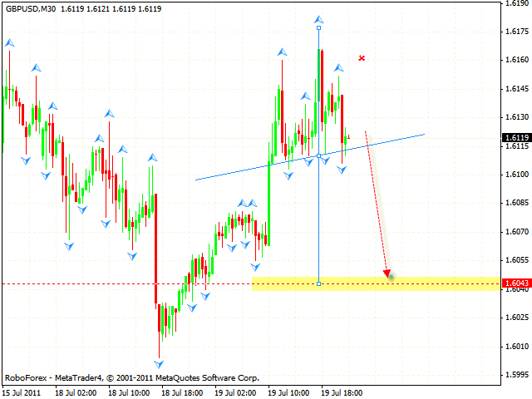Click the 1.6025 price axis label
This screenshot has width=532, height=399.
[x=517, y=318]
